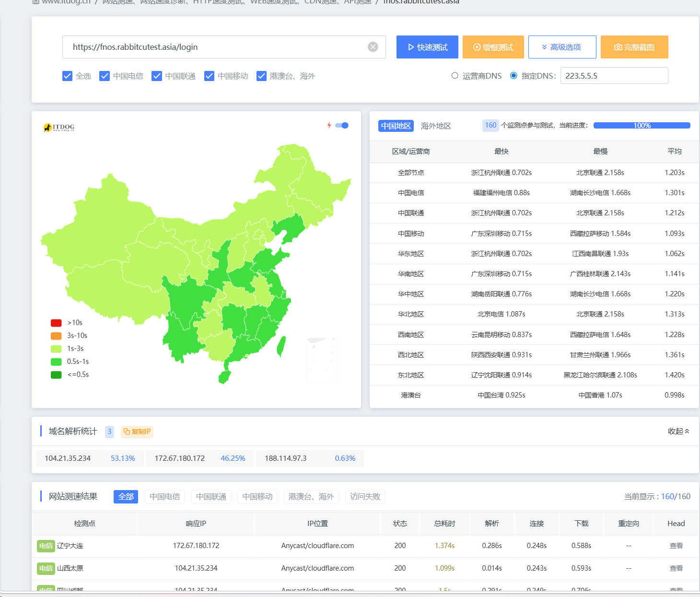
Task: Clear the URL input with the X icon
Action: coord(373,47)
